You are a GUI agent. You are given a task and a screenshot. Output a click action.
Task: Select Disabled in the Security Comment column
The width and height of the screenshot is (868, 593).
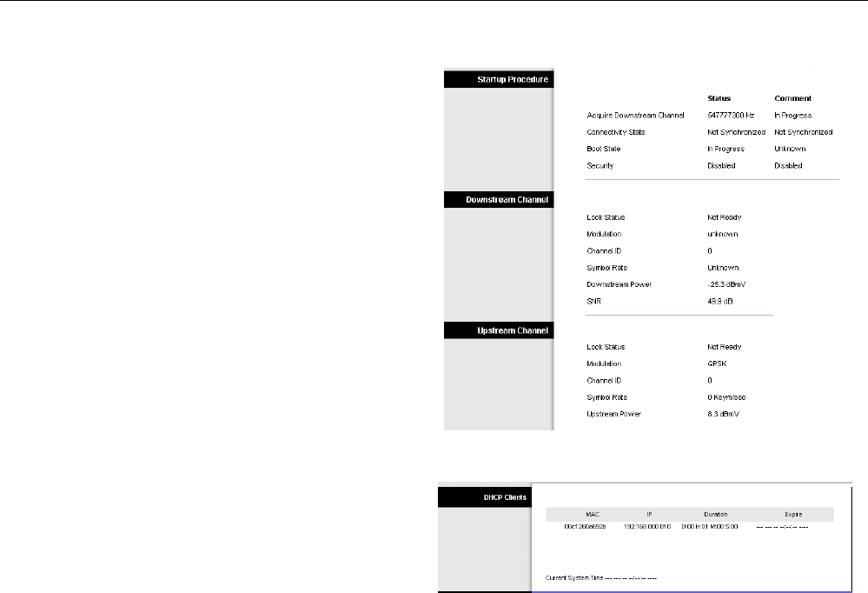[788, 165]
